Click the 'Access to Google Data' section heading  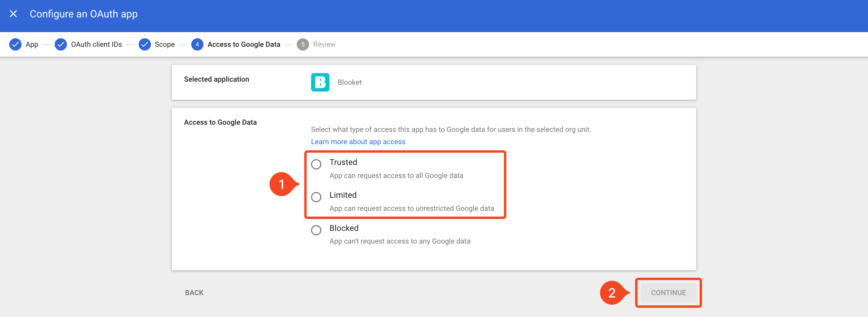click(x=220, y=122)
